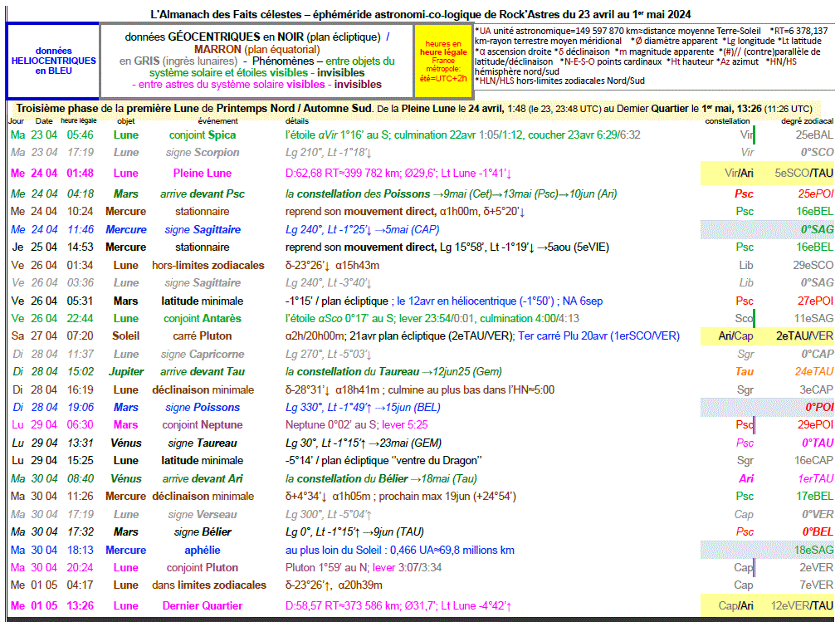The width and height of the screenshot is (840, 622).
Task: Click 'Soleil' object cell
Action: pos(126,335)
